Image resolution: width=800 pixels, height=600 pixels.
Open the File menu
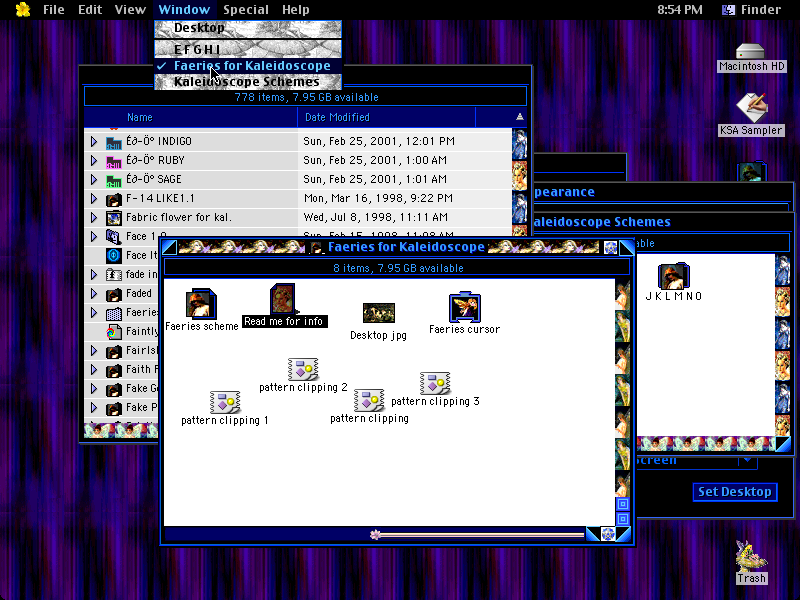tap(54, 10)
